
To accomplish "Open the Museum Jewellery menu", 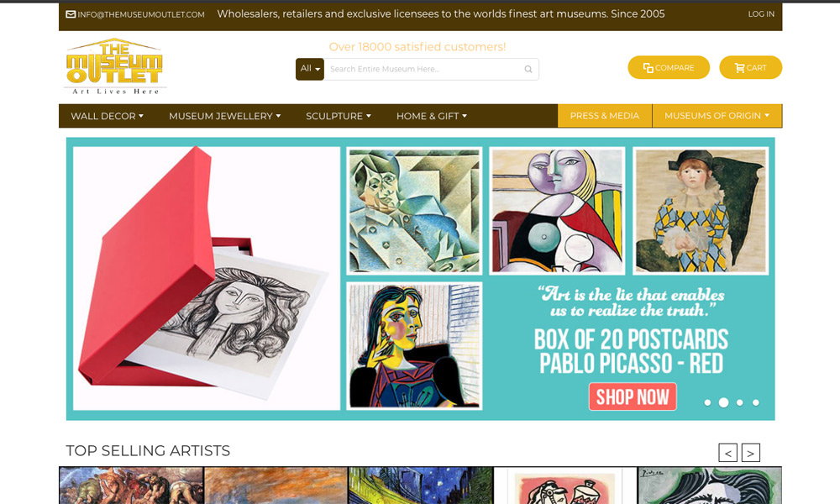I will (225, 116).
